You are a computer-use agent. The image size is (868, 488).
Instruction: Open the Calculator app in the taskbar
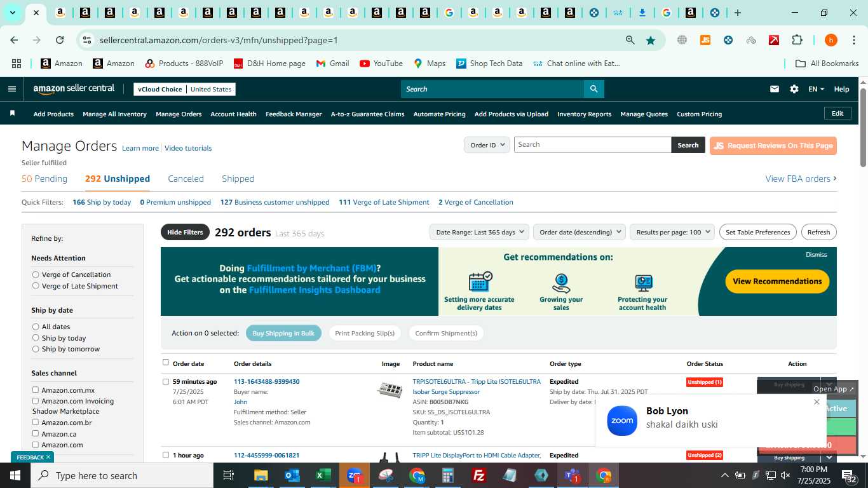point(448,475)
